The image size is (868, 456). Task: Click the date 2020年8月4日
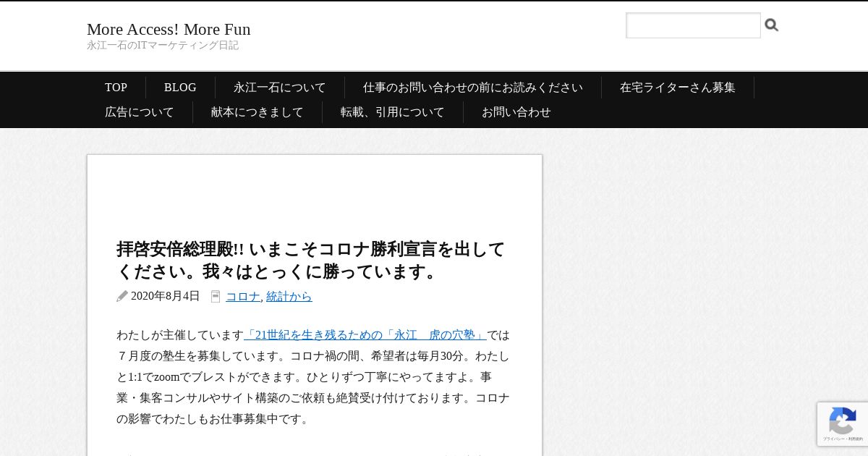tap(165, 296)
